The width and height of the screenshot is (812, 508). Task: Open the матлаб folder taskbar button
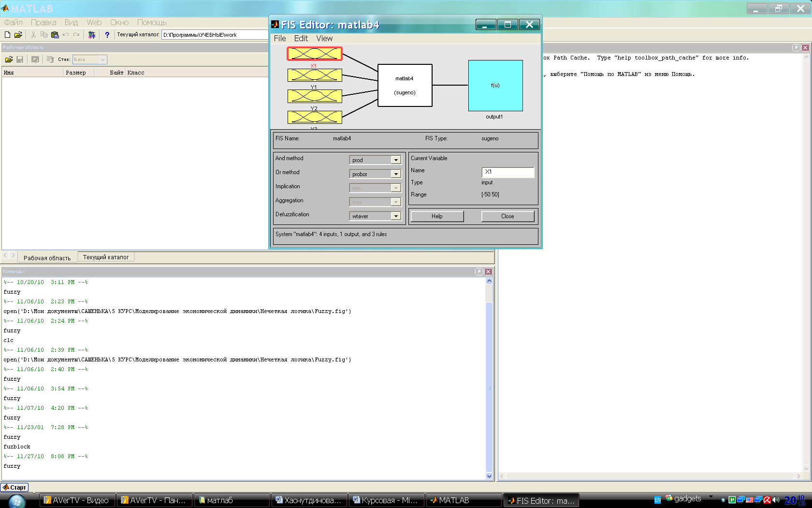click(232, 500)
